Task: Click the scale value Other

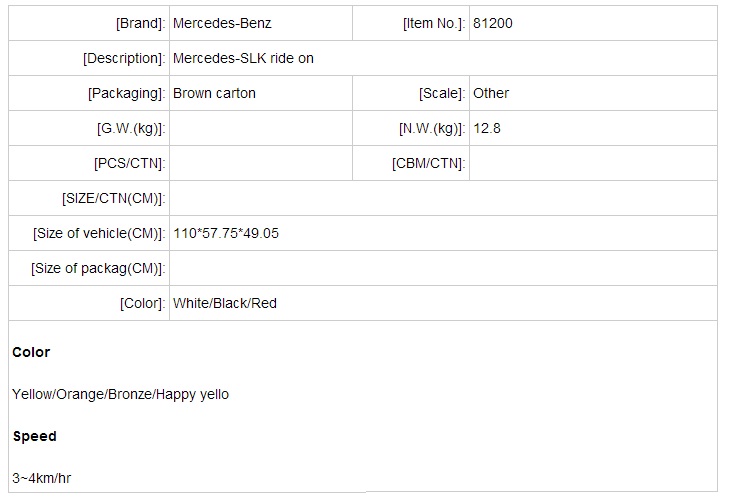Action: click(x=491, y=93)
